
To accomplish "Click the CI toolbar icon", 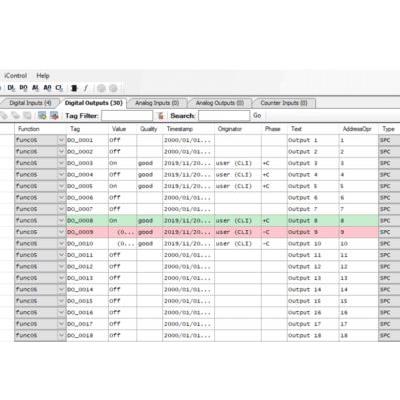I will 59,88.
